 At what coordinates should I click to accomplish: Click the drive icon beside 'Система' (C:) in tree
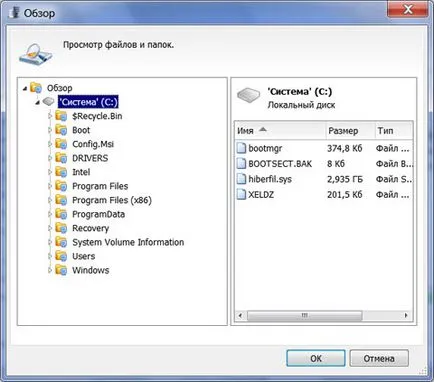(49, 102)
